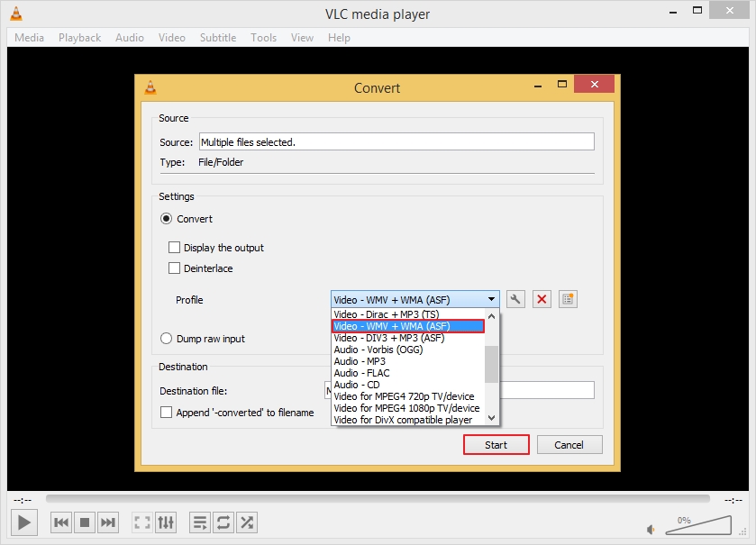Open the Subtitle menu
Viewport: 756px width, 545px height.
(218, 38)
